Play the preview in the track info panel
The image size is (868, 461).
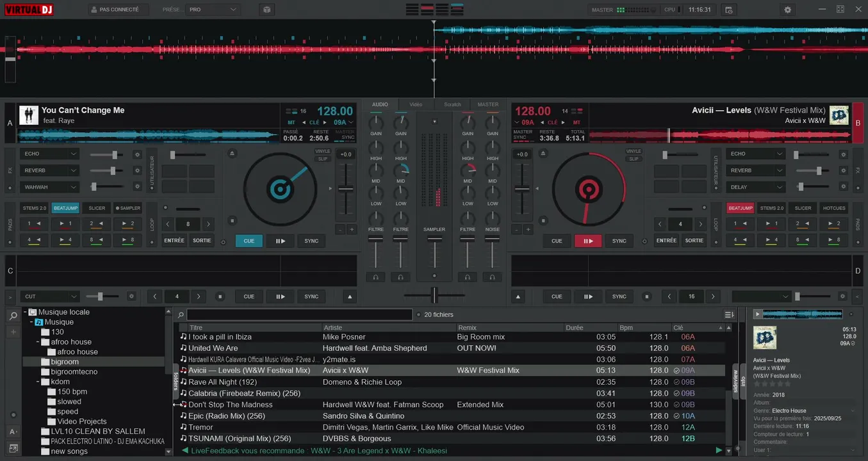point(758,314)
